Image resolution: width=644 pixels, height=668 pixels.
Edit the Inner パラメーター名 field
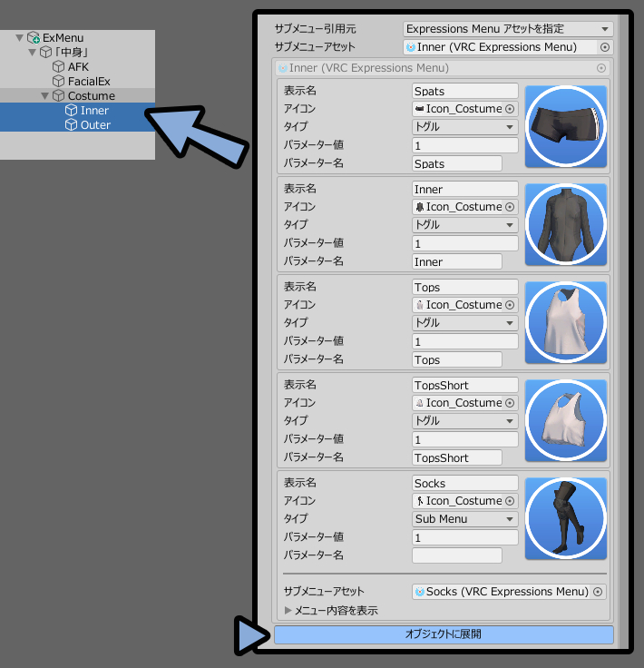point(457,261)
